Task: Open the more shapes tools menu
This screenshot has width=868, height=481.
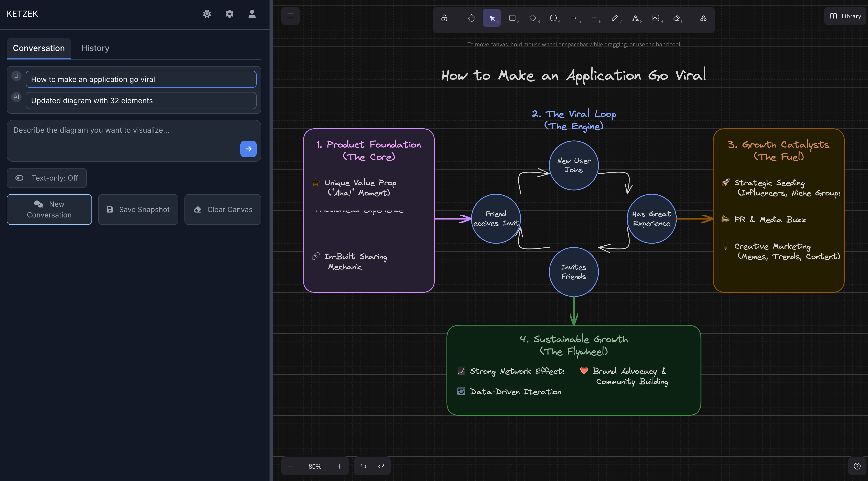Action: [x=703, y=18]
